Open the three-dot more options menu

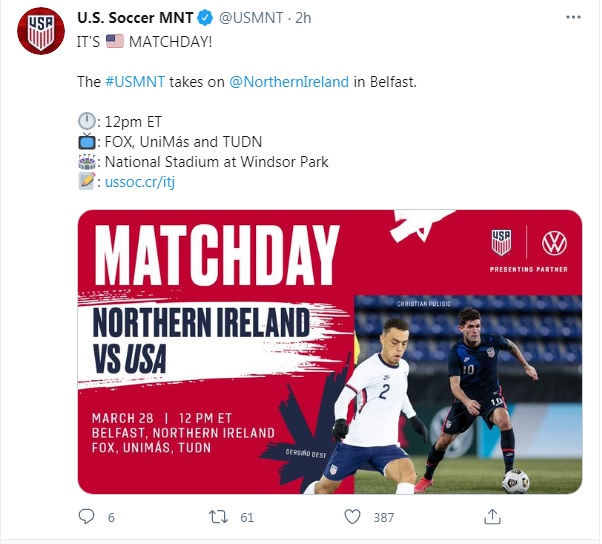572,18
